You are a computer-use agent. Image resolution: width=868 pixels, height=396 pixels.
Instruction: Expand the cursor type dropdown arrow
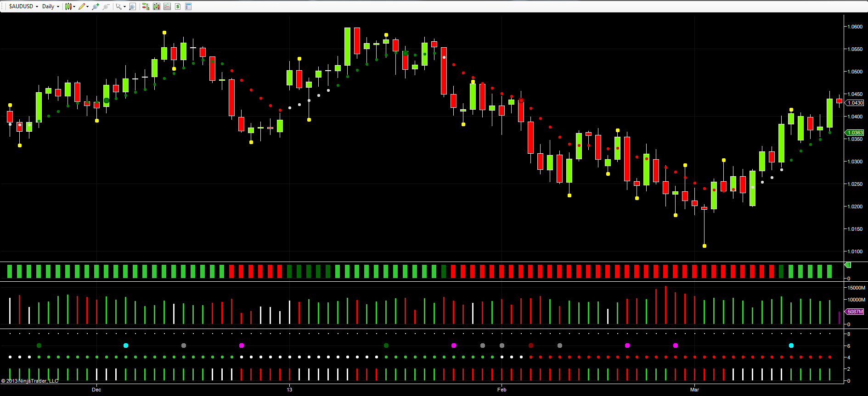pyautogui.click(x=124, y=6)
